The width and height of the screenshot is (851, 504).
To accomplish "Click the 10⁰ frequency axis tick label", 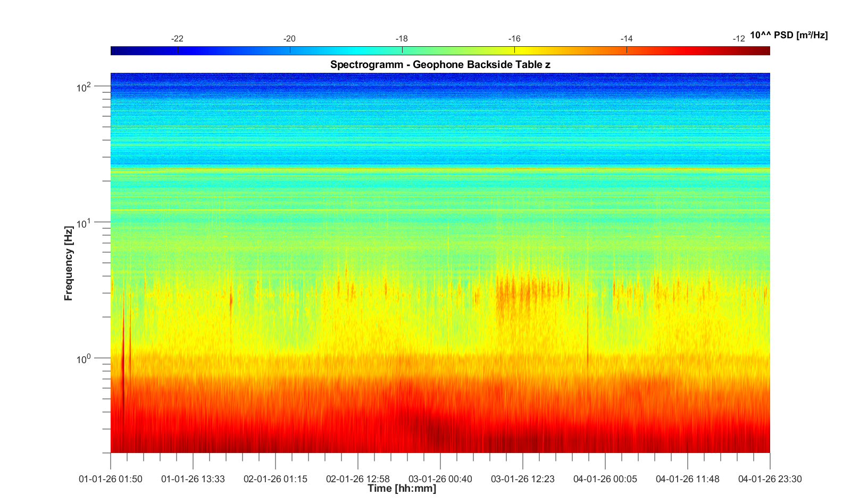I will pos(84,359).
